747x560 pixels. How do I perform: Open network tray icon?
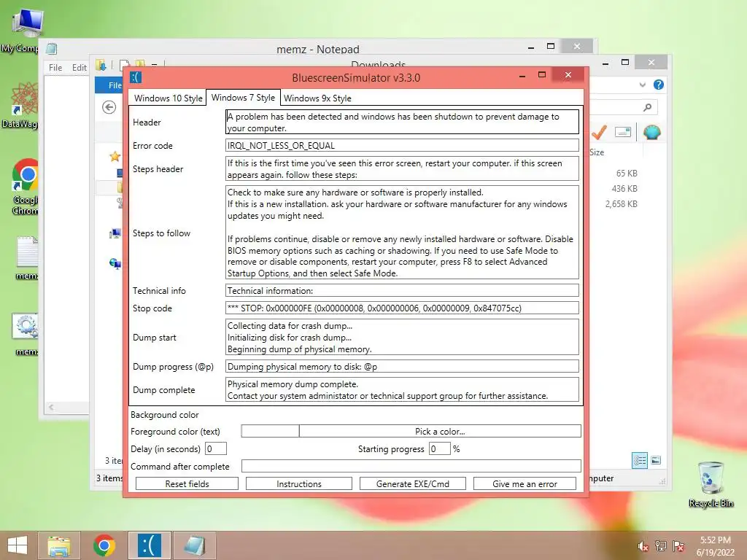660,545
